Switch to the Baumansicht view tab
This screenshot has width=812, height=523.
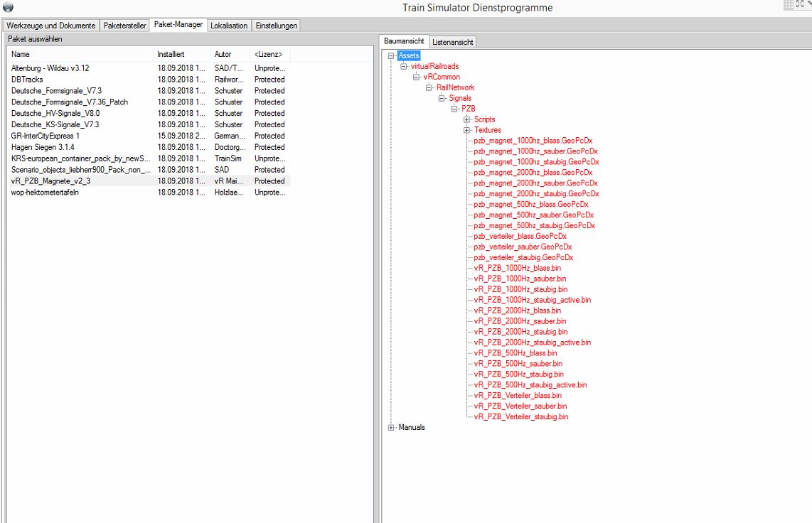(404, 41)
